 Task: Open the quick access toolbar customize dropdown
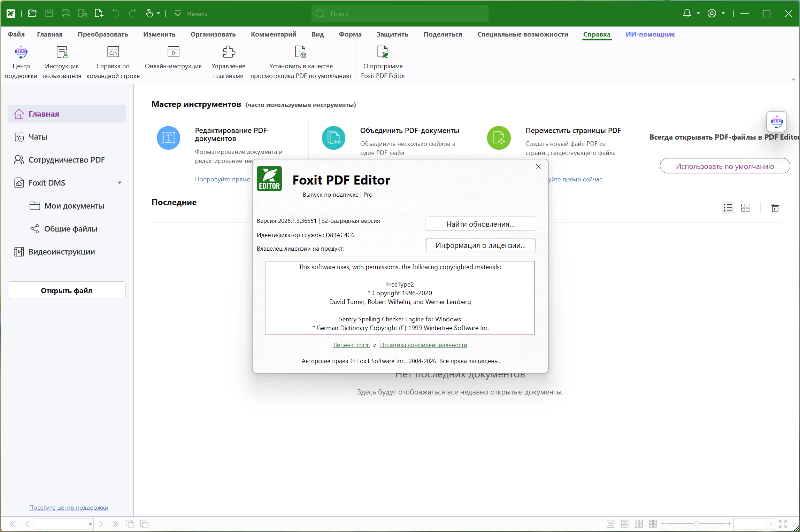click(177, 14)
